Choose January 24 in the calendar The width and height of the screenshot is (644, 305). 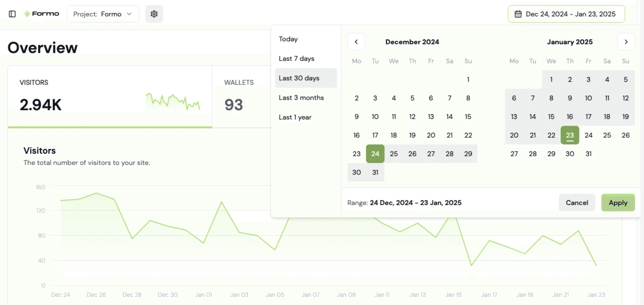[588, 135]
